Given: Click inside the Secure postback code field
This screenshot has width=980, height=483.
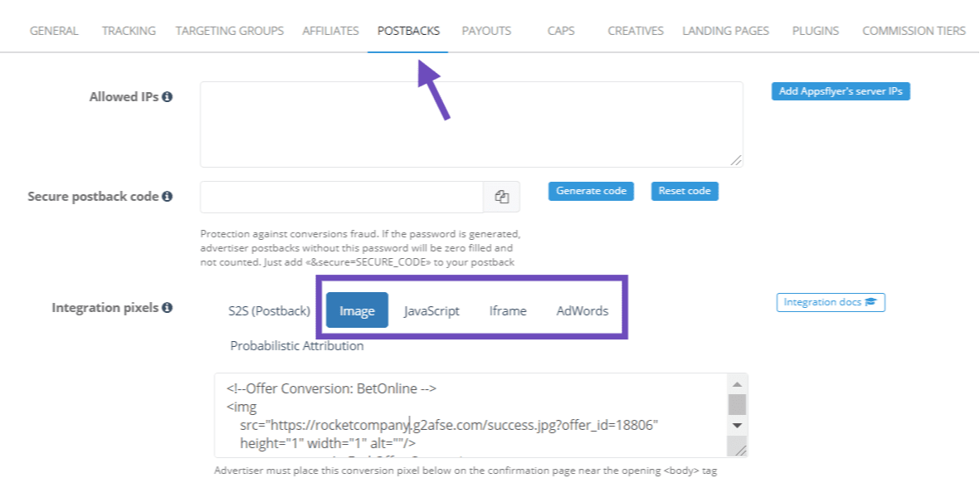Looking at the screenshot, I should pos(340,196).
